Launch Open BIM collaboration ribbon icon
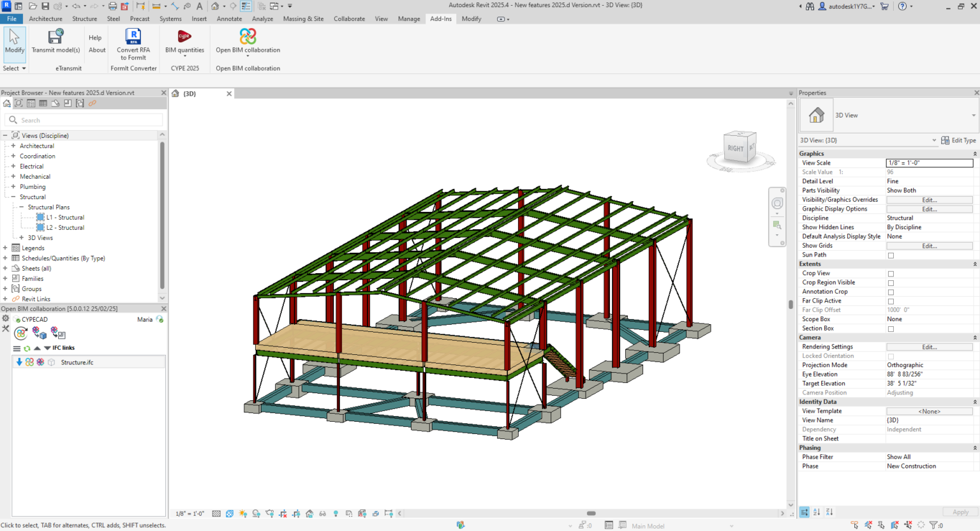Viewport: 980px width, 531px height. pyautogui.click(x=248, y=37)
